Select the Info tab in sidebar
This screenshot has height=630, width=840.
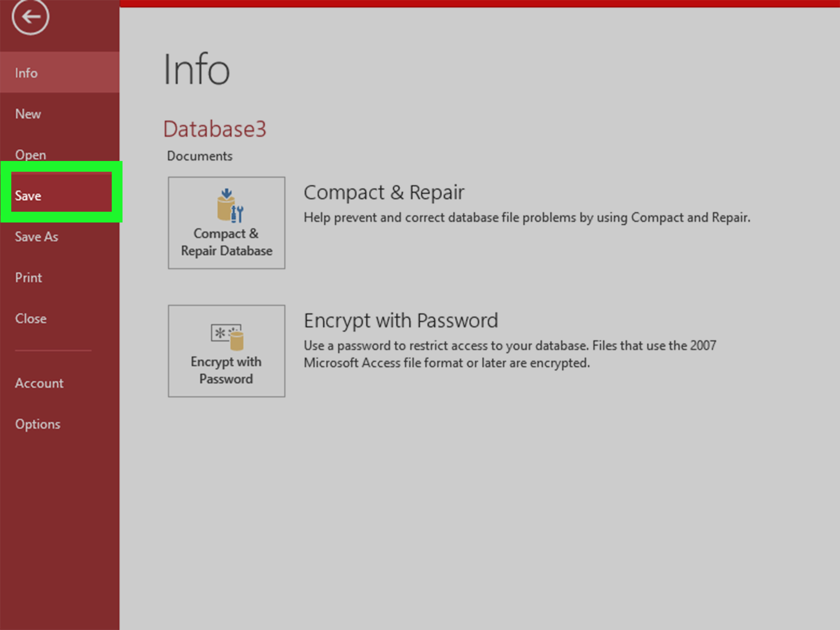[27, 73]
